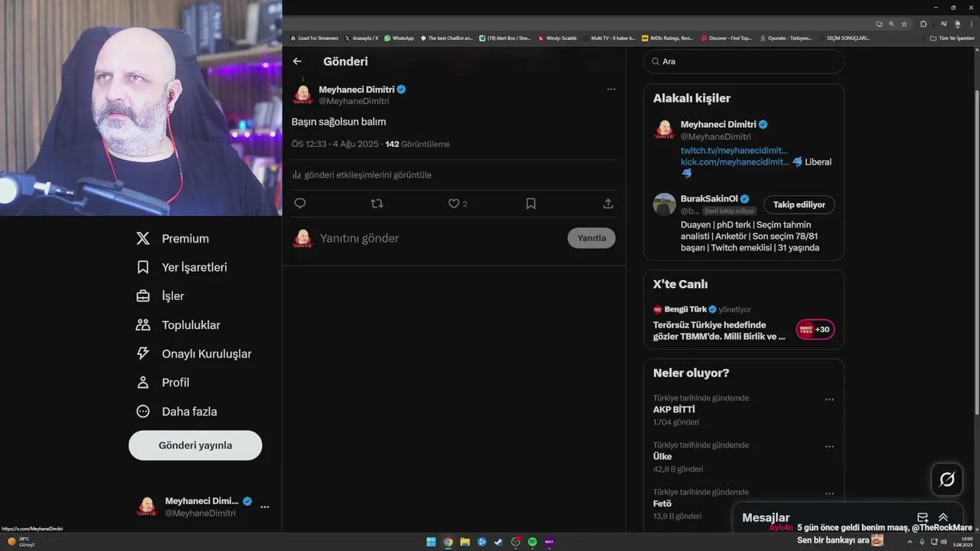Bookmark the post with the bookmark icon
This screenshot has width=980, height=551.
pos(531,204)
